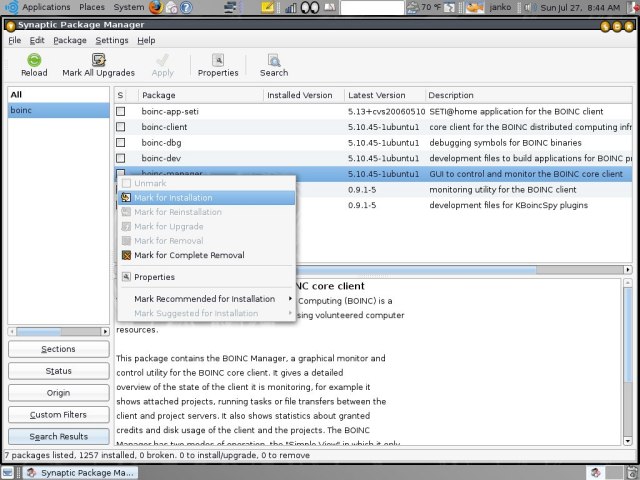The image size is (640, 480).
Task: Choose Mark for Installation in context menu
Action: (x=206, y=198)
